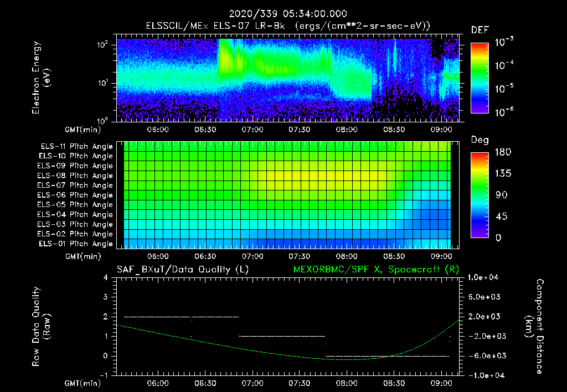Select the ELS-08 Pitch Angle row label
Viewport: 567px width, 392px height.
click(x=75, y=176)
